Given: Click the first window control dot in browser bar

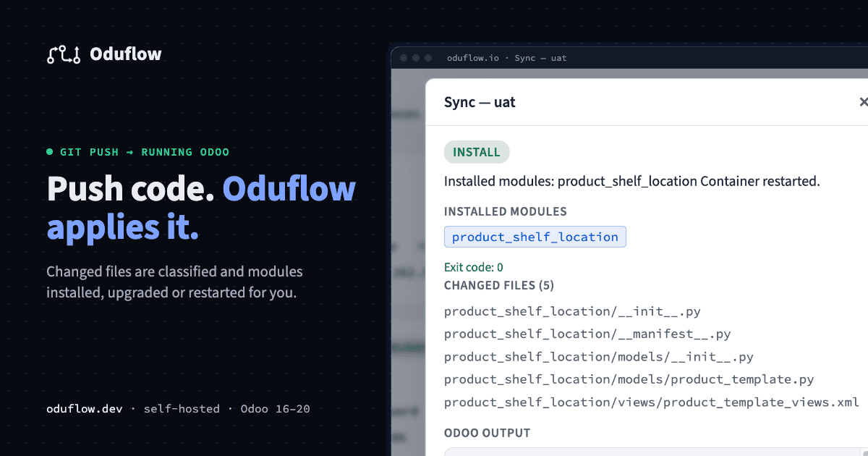Looking at the screenshot, I should [403, 58].
